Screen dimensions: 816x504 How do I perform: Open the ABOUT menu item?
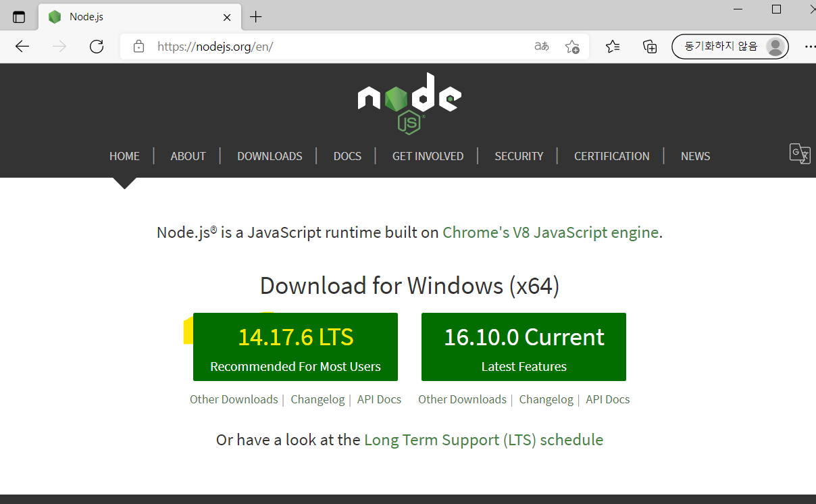point(188,156)
